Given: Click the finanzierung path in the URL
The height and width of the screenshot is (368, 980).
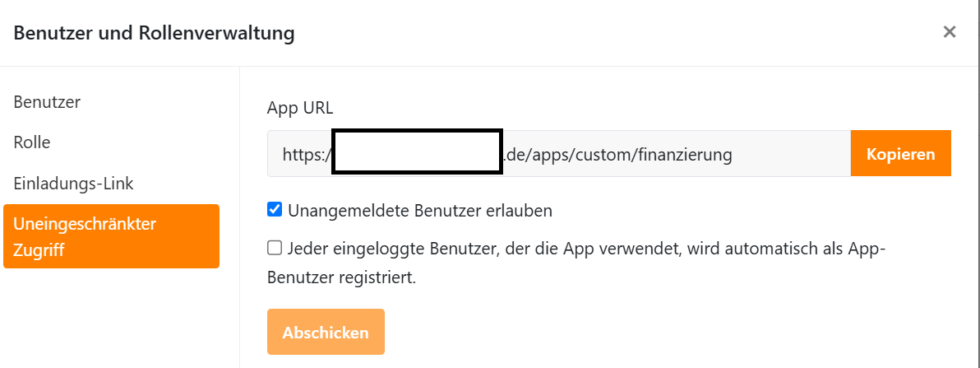Looking at the screenshot, I should [x=684, y=155].
